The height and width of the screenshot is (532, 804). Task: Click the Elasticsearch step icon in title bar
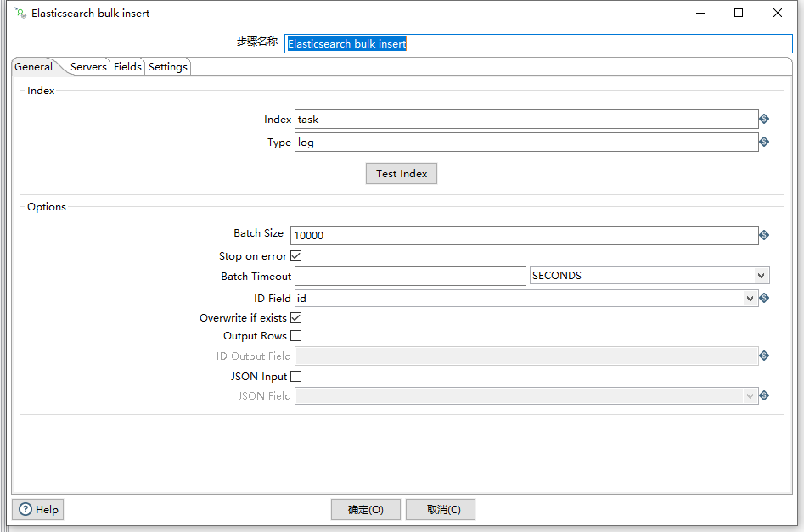(18, 13)
